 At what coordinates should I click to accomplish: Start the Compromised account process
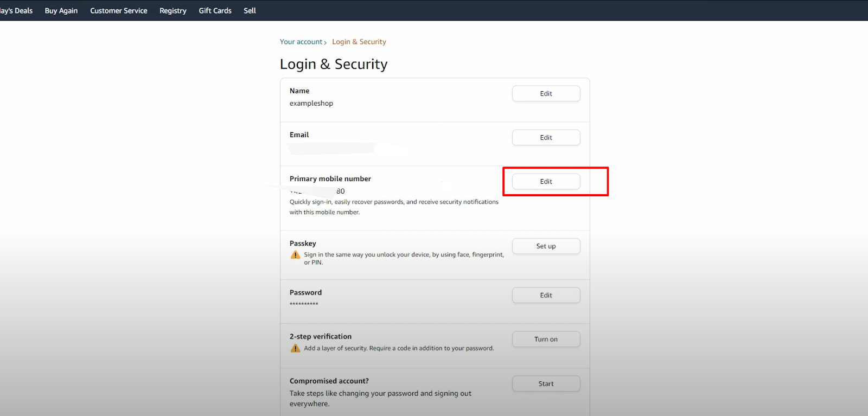(x=546, y=383)
